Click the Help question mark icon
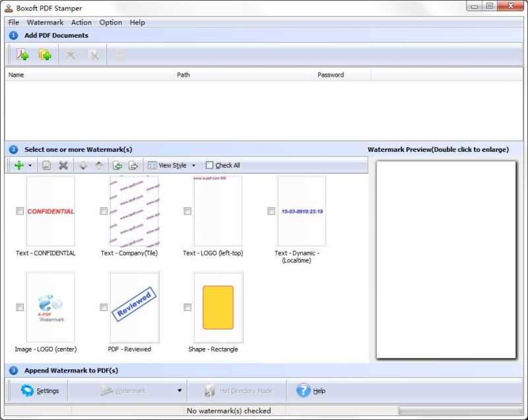Image resolution: width=528 pixels, height=420 pixels. click(302, 390)
